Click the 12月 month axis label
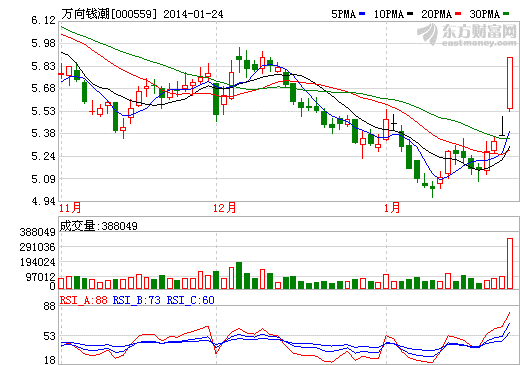 tap(224, 208)
